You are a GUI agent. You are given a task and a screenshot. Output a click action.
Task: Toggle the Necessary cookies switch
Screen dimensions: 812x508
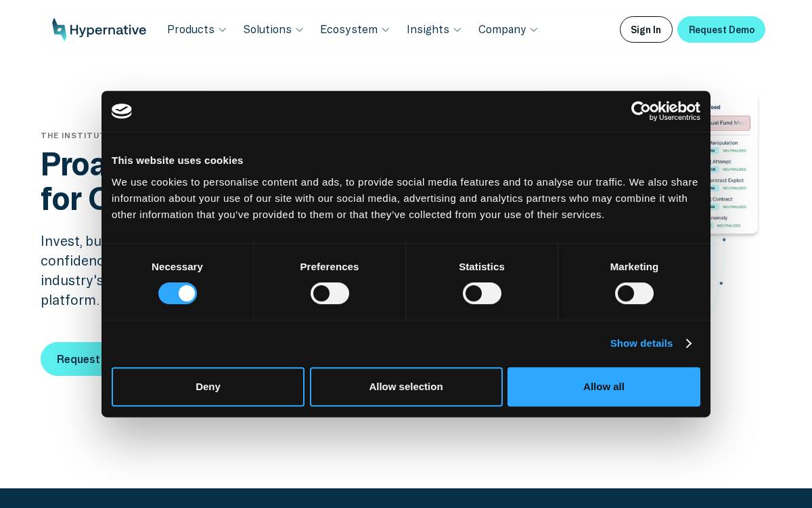(177, 293)
